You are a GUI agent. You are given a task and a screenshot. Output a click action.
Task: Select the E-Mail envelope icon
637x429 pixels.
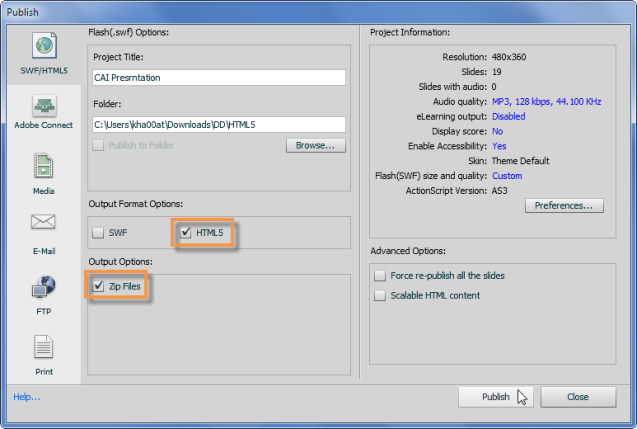click(x=43, y=222)
